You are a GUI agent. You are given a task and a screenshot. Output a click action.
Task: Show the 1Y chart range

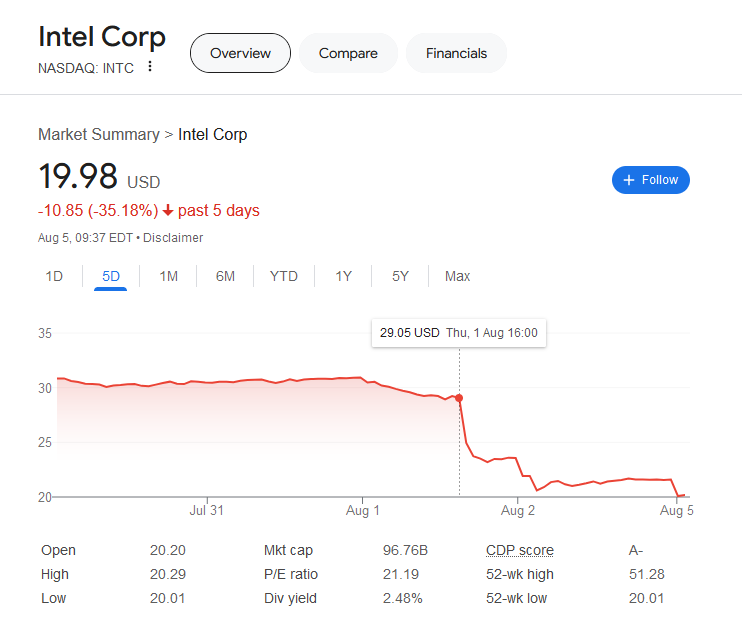click(x=343, y=276)
